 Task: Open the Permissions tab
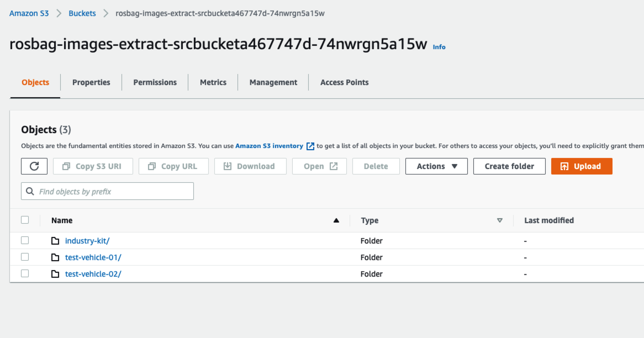pyautogui.click(x=155, y=82)
